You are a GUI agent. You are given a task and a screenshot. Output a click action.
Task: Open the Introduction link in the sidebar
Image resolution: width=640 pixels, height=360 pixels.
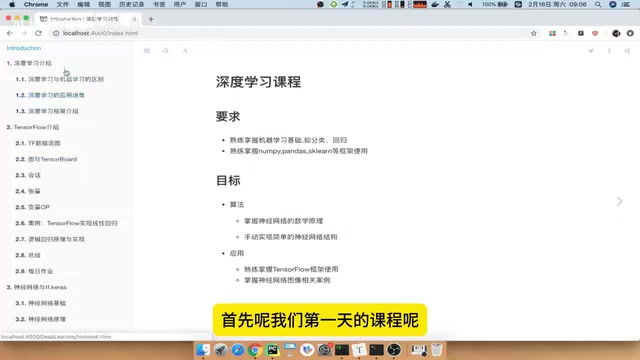point(24,48)
